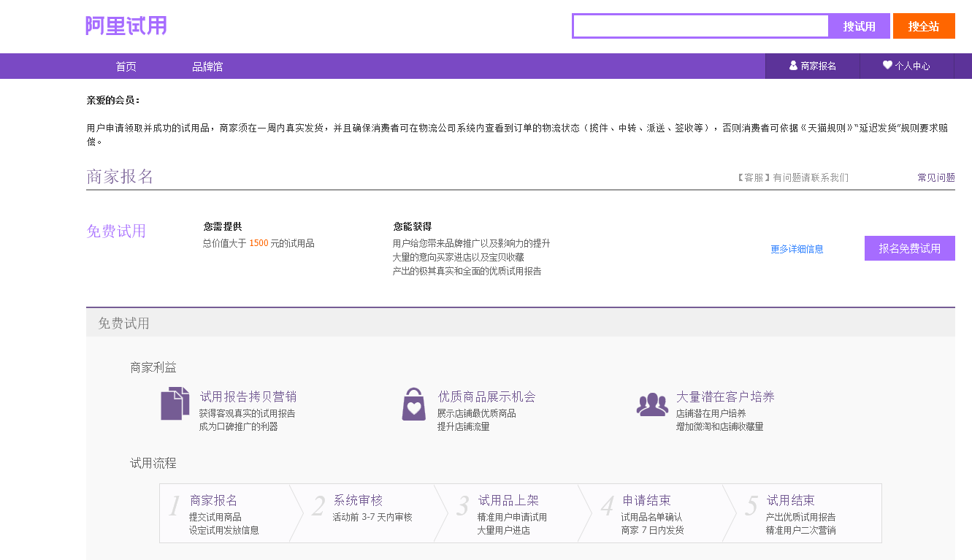The width and height of the screenshot is (972, 560).
Task: Click the 试用流程 subheading
Action: click(153, 464)
